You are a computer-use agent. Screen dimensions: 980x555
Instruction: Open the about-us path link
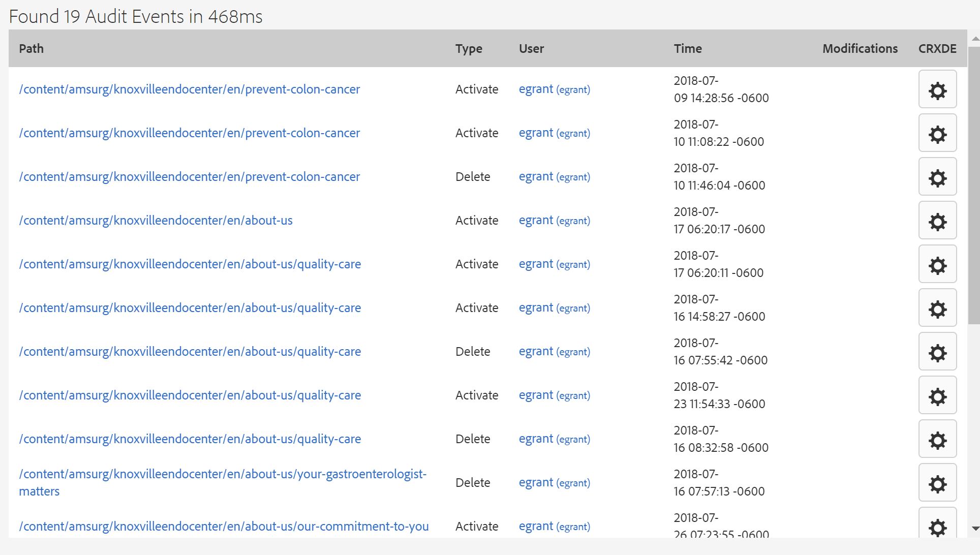pyautogui.click(x=156, y=221)
